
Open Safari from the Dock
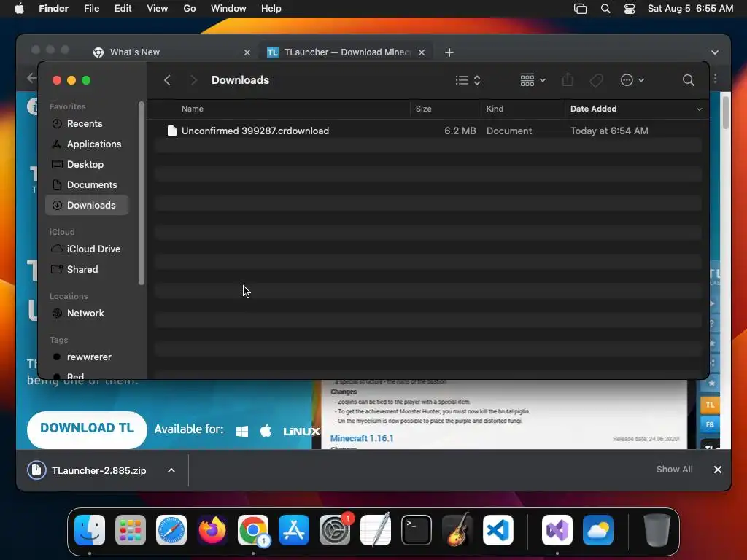click(171, 530)
